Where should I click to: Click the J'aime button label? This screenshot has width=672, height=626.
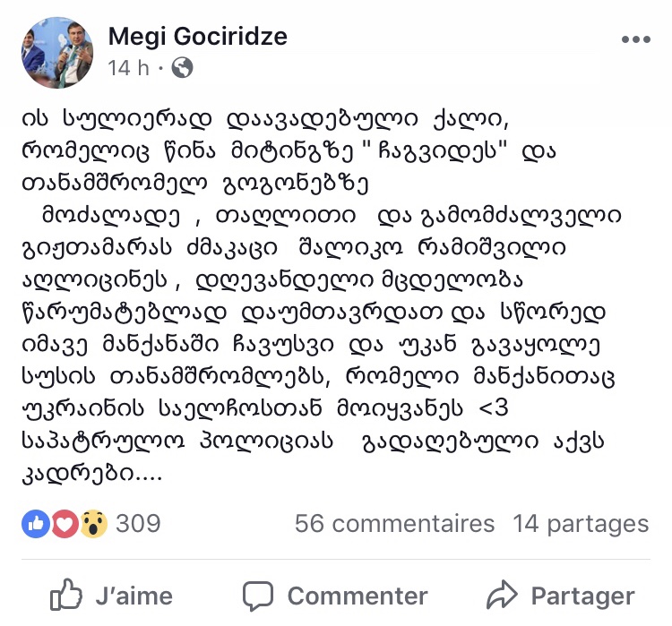pyautogui.click(x=134, y=596)
